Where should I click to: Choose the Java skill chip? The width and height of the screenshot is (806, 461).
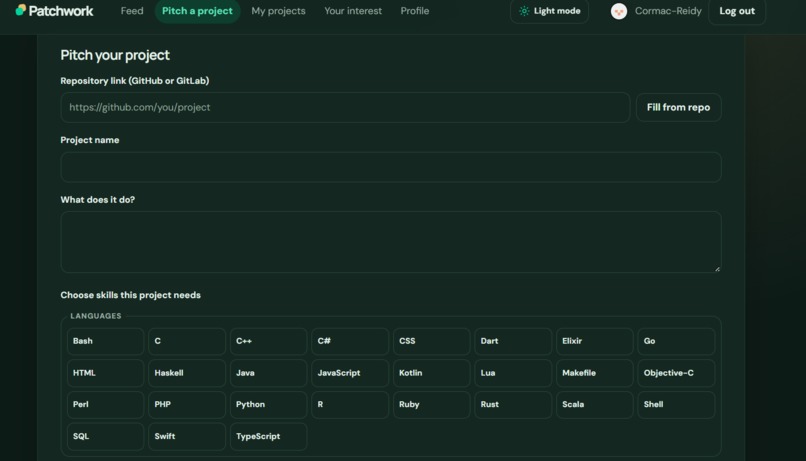pyautogui.click(x=268, y=373)
